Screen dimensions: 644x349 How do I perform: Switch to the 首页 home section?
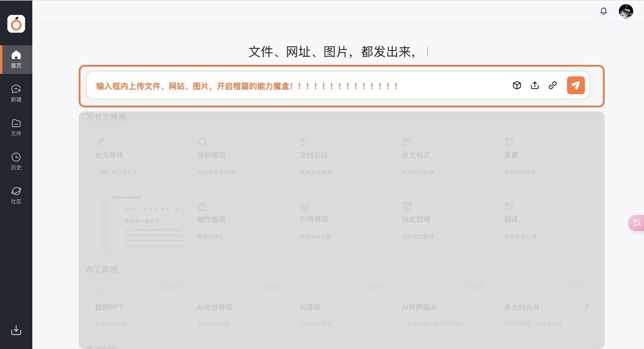point(16,59)
